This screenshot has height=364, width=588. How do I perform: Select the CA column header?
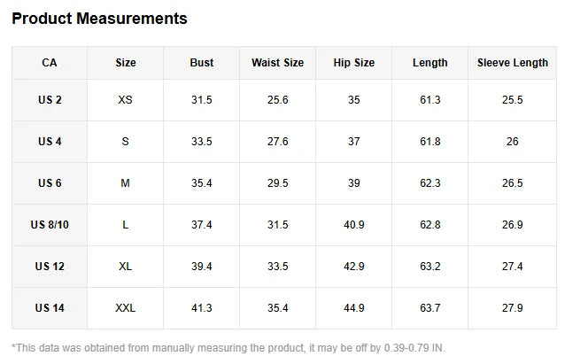click(50, 63)
